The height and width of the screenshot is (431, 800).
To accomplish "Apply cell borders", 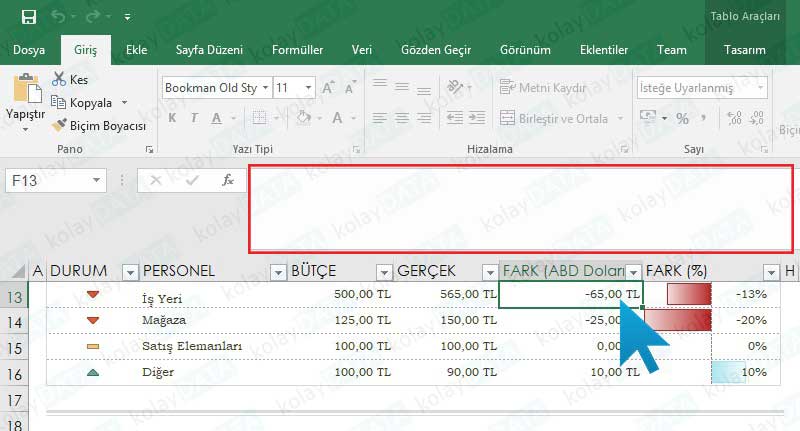I will click(259, 118).
